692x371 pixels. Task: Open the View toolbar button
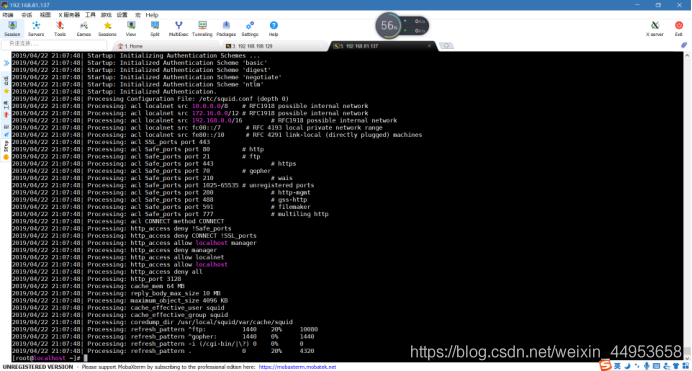tap(131, 29)
